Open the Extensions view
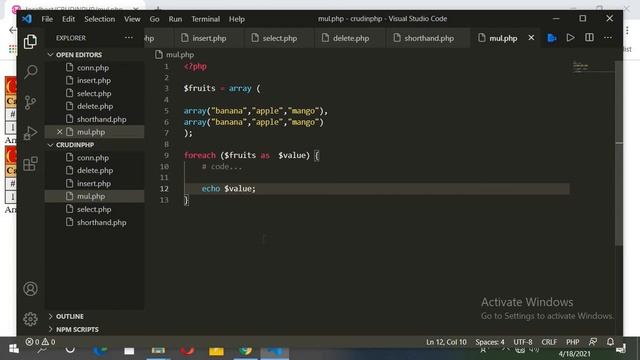Viewport: 640px width, 360px height. pyautogui.click(x=30, y=164)
